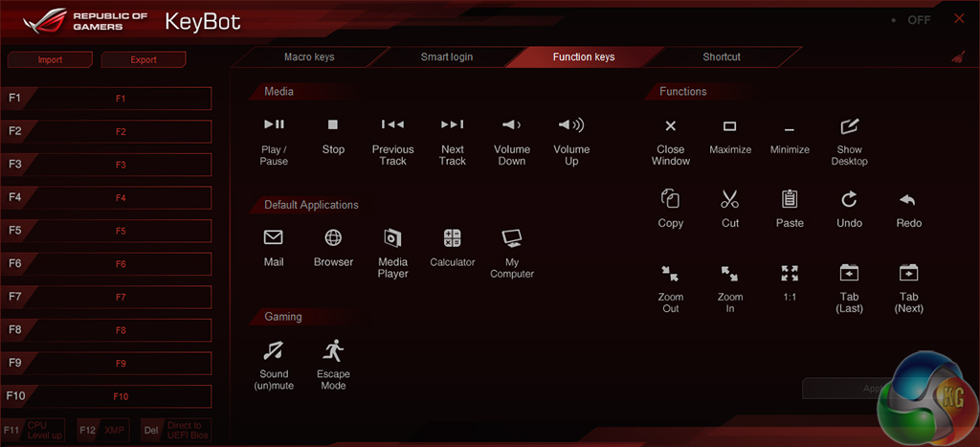
Task: Choose the Zoom Out icon
Action: [x=671, y=273]
